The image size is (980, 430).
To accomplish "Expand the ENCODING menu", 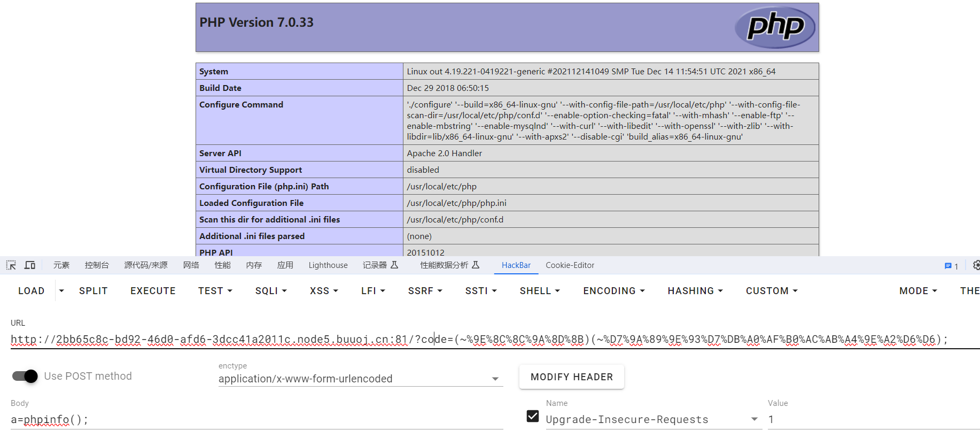I will (x=614, y=291).
